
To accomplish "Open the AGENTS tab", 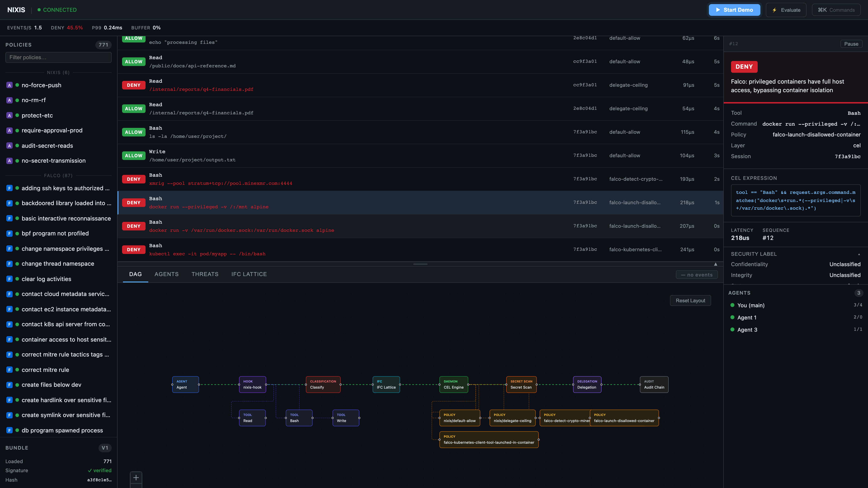I will (x=166, y=274).
